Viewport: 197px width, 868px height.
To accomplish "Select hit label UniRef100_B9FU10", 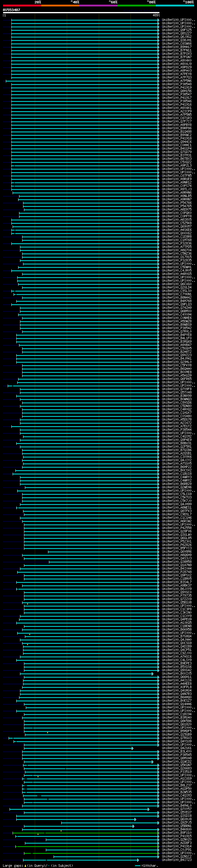I will [177, 833].
